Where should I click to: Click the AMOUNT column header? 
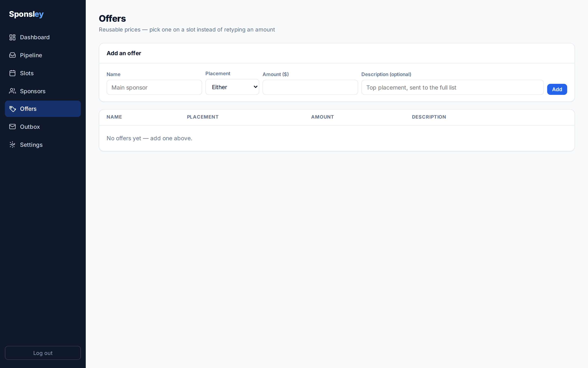pyautogui.click(x=322, y=117)
